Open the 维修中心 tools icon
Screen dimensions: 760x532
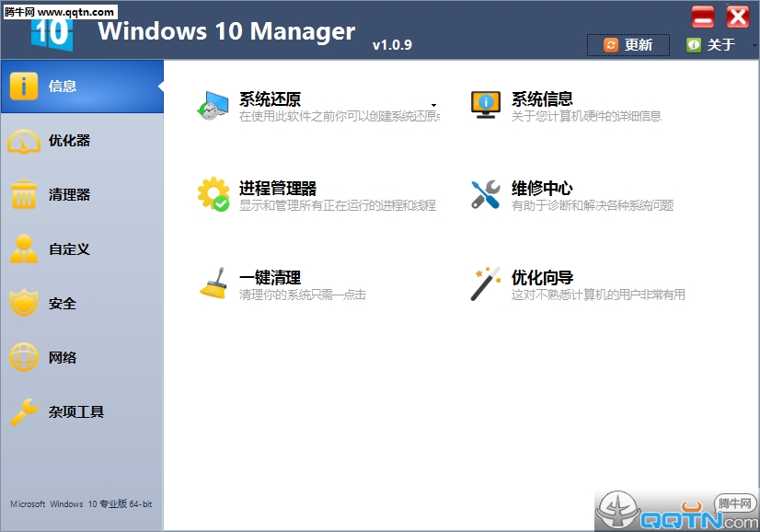[485, 194]
